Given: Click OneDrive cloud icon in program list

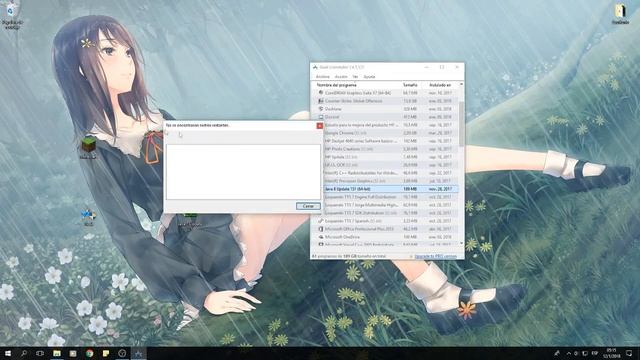Looking at the screenshot, I should [x=321, y=237].
